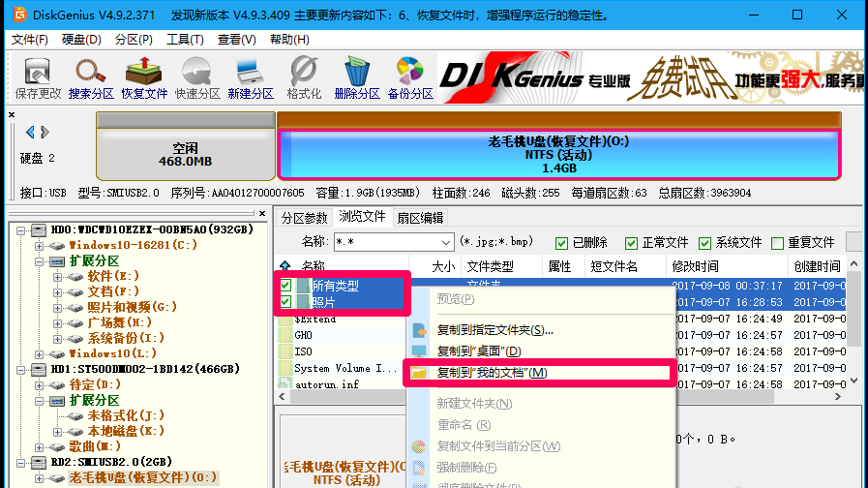The height and width of the screenshot is (488, 868).
Task: Expand the Windows10-16281(C:) tree node
Action: [39, 245]
